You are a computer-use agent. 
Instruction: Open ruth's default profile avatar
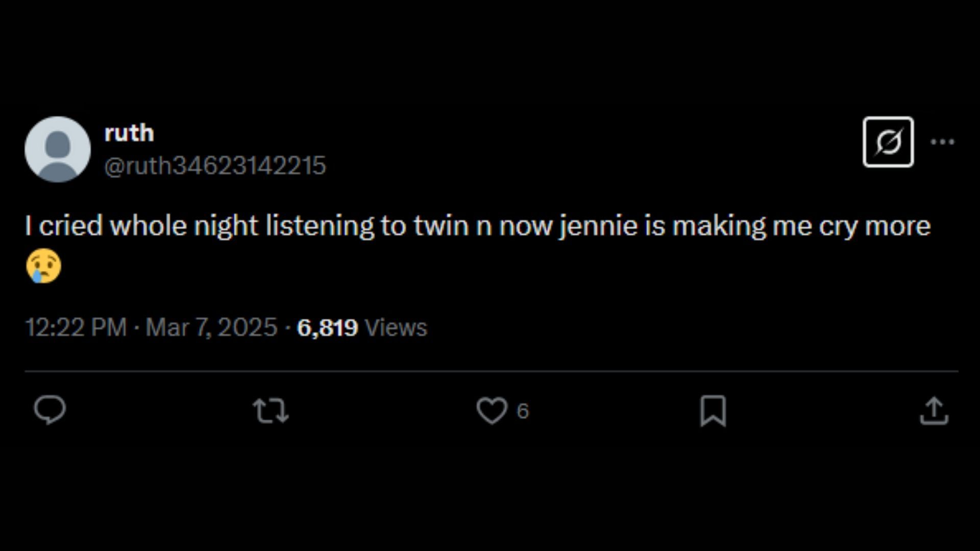[x=58, y=149]
